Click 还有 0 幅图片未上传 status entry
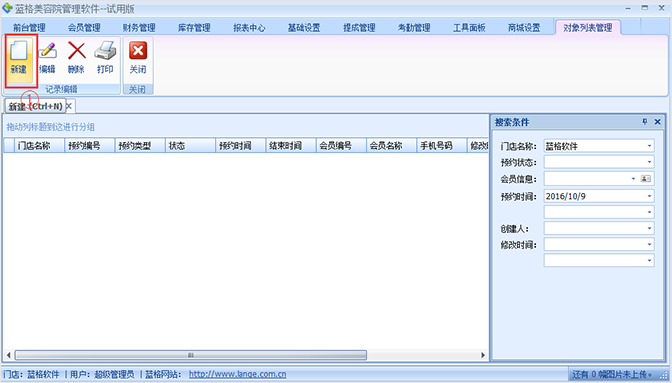672x383 pixels. coord(612,374)
